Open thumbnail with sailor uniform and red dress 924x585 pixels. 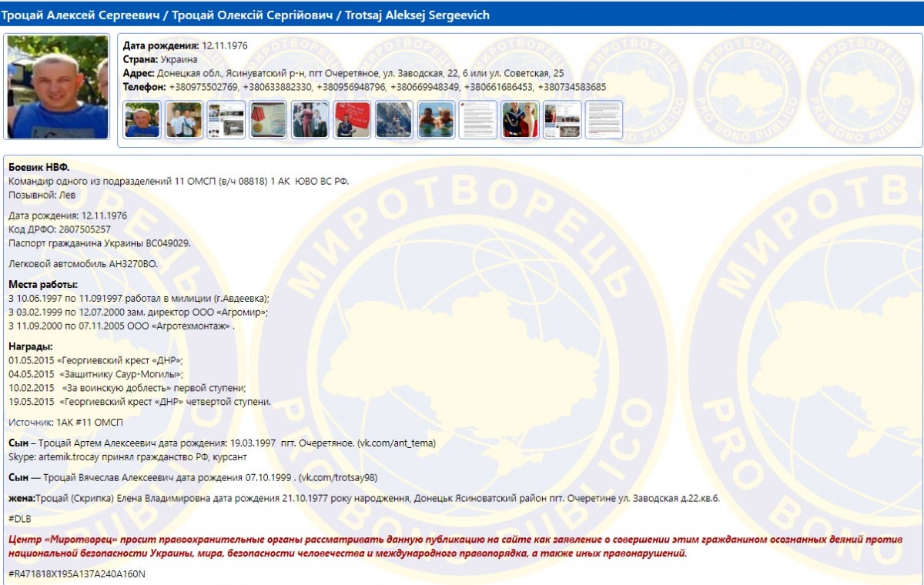click(x=521, y=120)
